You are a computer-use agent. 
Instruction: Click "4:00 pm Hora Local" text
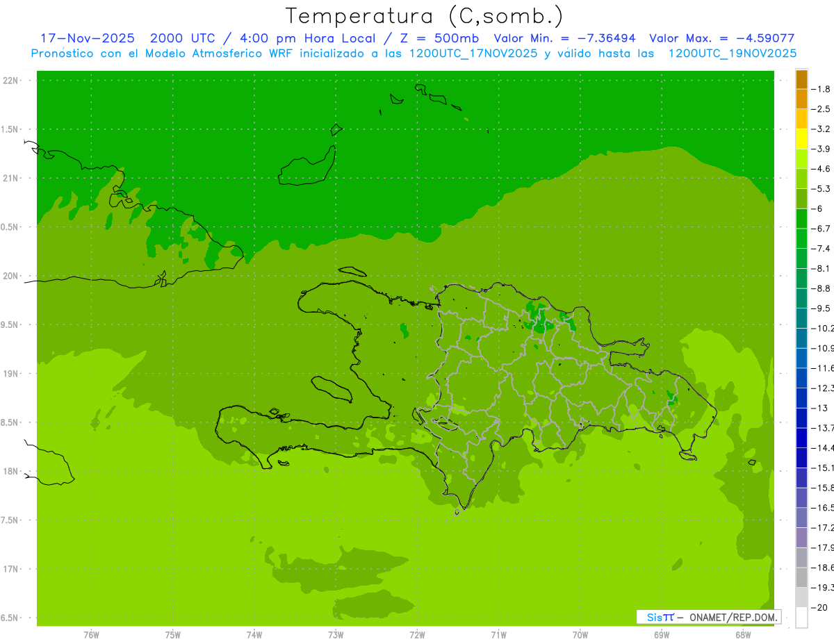[x=308, y=38]
